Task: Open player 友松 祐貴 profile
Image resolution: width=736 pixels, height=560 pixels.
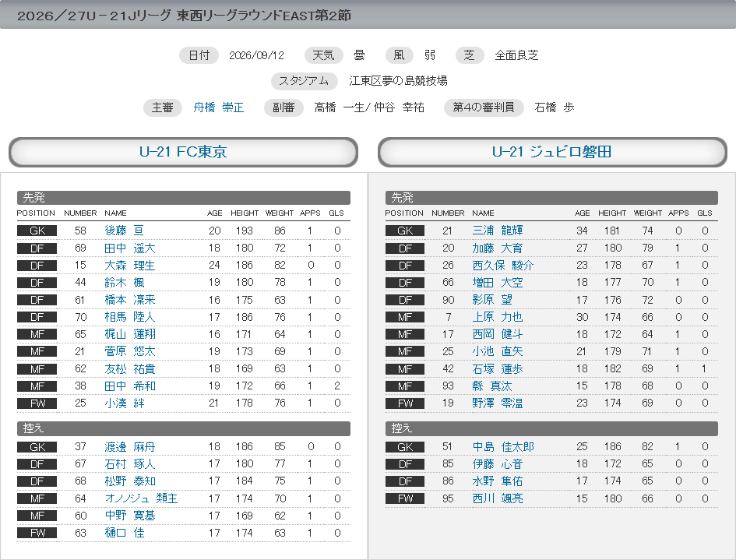Action: click(129, 368)
